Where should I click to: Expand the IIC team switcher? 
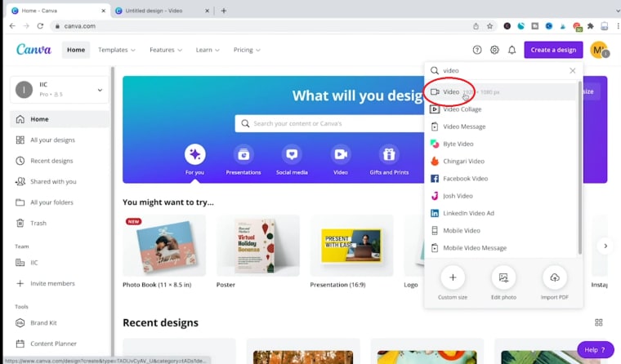[60, 90]
